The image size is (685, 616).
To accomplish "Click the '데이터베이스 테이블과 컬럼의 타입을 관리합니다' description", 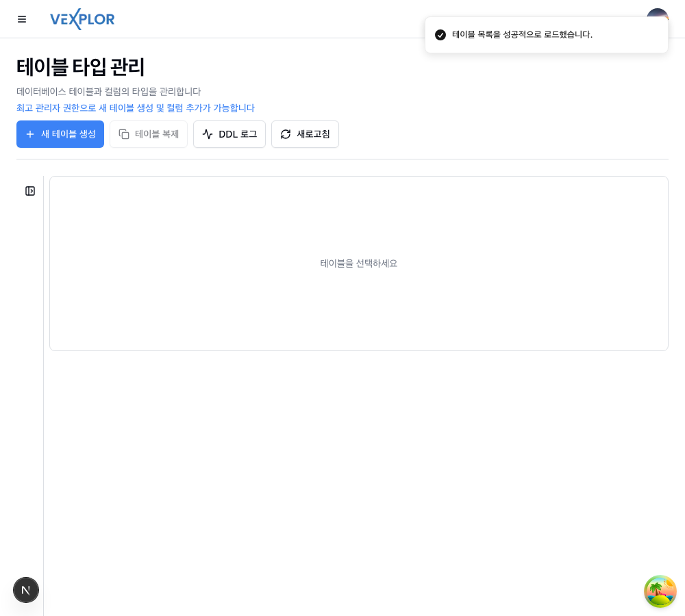I will pyautogui.click(x=109, y=91).
